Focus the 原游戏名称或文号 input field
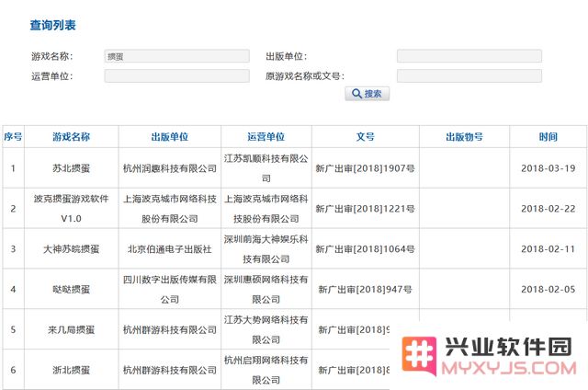The image size is (588, 390). (469, 75)
